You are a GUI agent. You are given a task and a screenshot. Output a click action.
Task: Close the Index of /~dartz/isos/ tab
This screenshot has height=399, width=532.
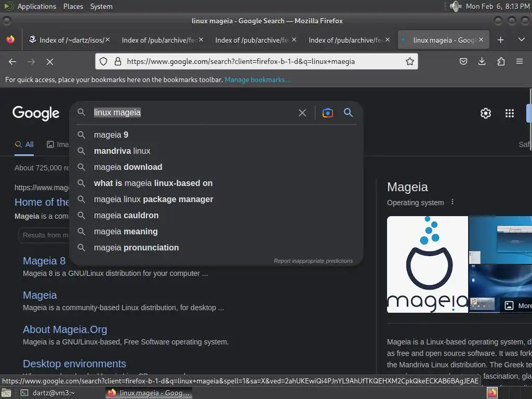pos(108,39)
